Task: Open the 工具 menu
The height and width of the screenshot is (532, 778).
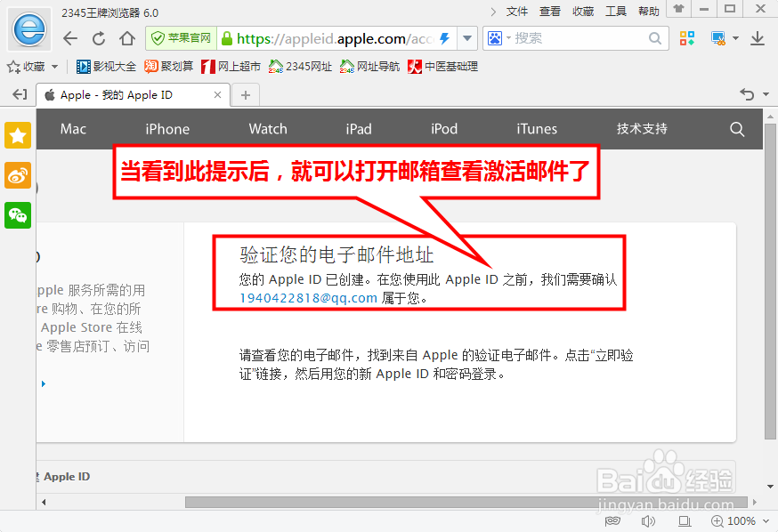Action: (616, 12)
